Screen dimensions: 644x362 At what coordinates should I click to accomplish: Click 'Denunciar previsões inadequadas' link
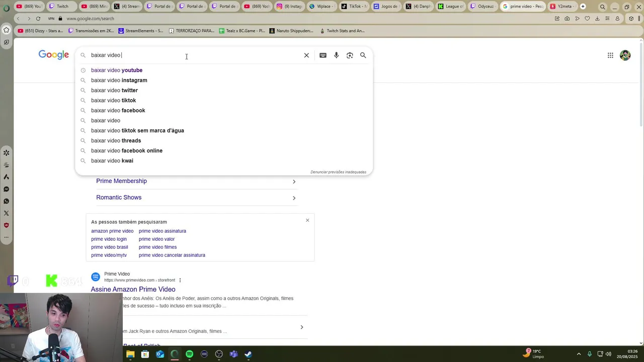338,172
